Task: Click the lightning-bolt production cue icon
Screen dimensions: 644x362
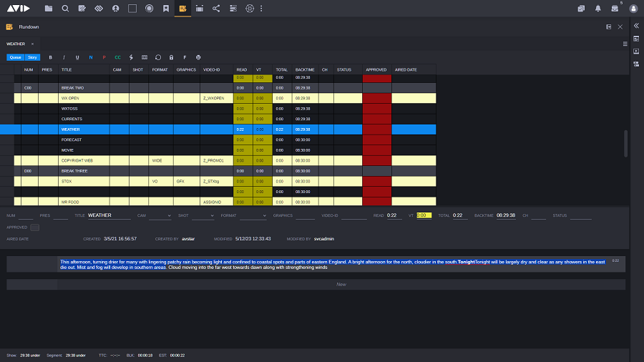Action: coord(131,57)
